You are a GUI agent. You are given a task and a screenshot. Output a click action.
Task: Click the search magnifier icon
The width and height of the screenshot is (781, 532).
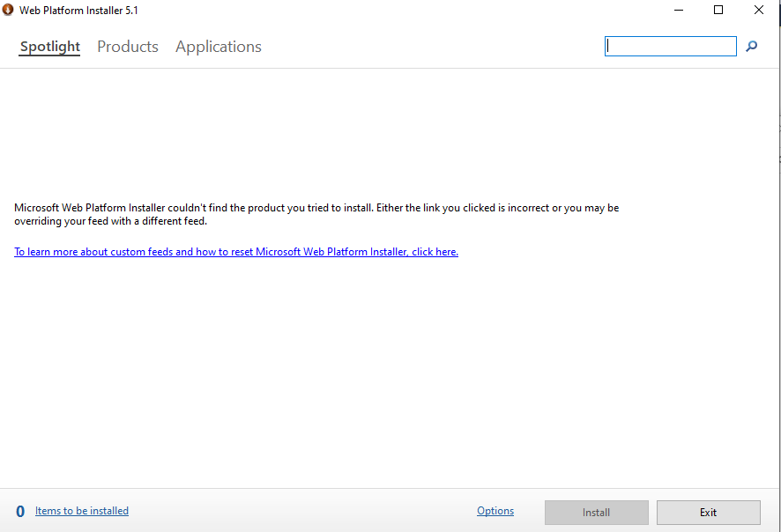(x=751, y=47)
